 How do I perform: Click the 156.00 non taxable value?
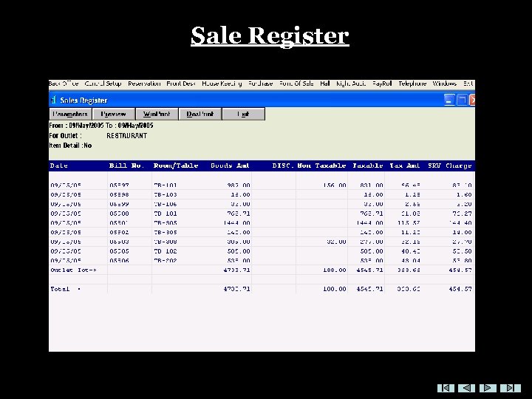[335, 185]
